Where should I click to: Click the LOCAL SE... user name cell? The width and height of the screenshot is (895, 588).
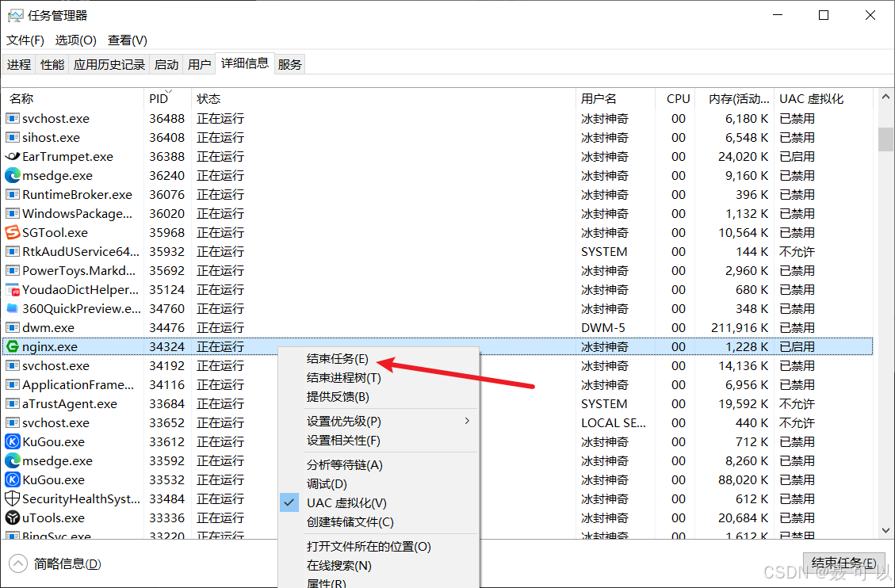point(614,422)
